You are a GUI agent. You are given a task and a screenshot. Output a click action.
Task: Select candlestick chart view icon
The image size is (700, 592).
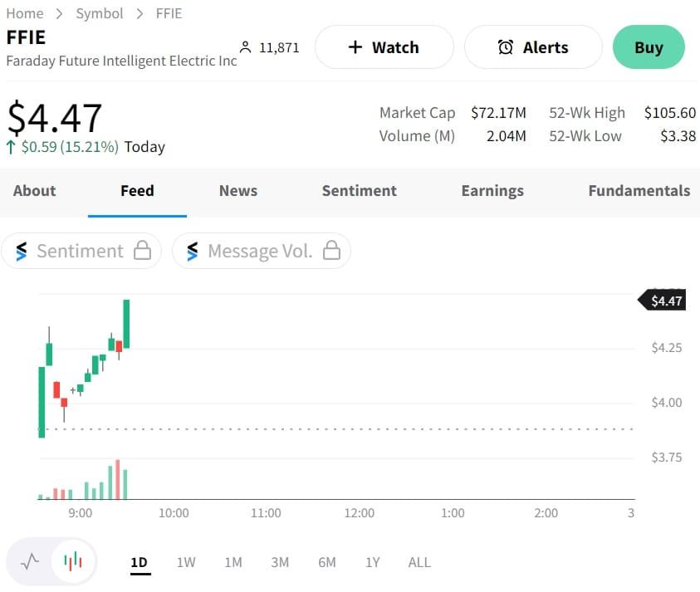coord(73,562)
